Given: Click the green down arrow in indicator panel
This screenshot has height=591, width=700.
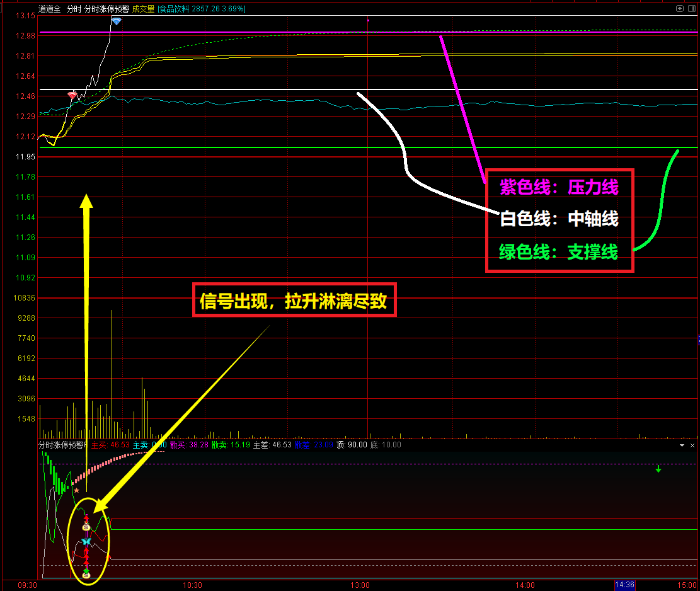Looking at the screenshot, I should pyautogui.click(x=658, y=469).
